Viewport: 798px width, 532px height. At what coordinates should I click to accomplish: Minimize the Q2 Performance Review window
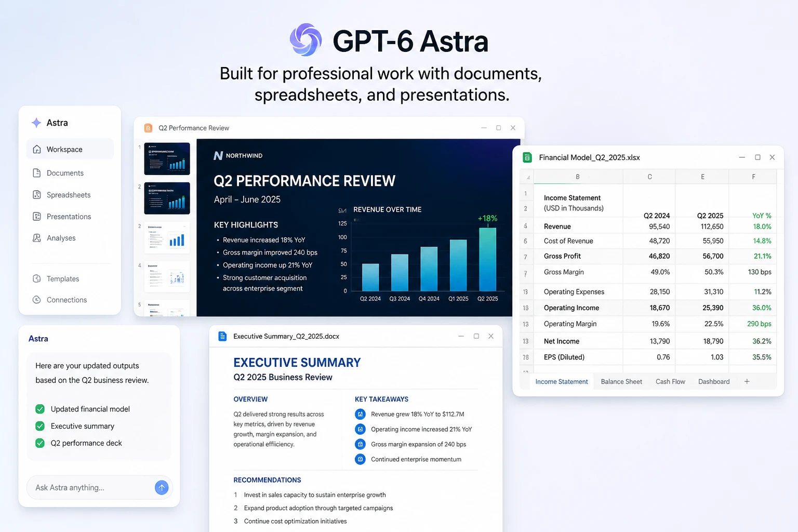click(484, 128)
